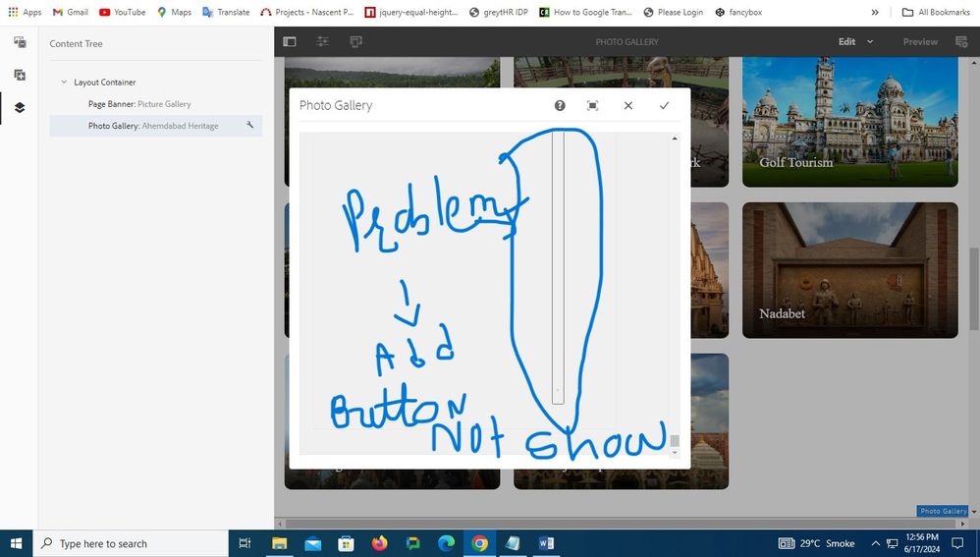Click the Emulator device icon
980x557 pixels.
(355, 42)
